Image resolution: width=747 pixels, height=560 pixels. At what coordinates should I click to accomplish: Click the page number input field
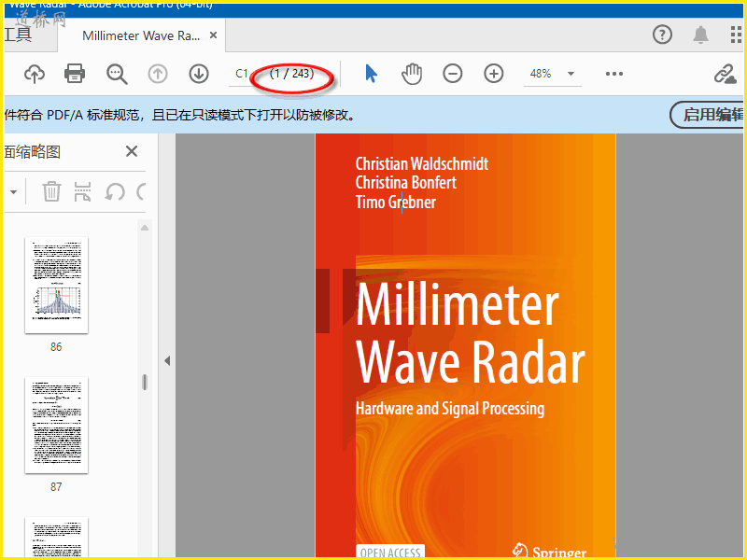pyautogui.click(x=243, y=74)
